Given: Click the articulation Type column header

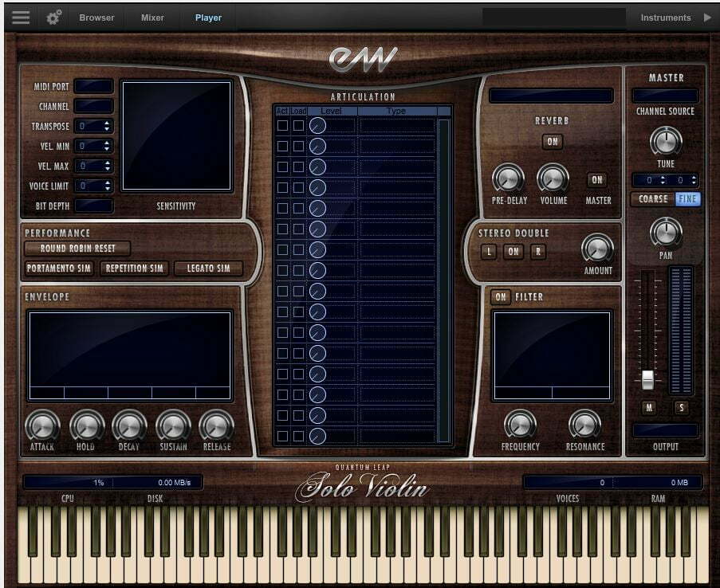Looking at the screenshot, I should point(397,111).
